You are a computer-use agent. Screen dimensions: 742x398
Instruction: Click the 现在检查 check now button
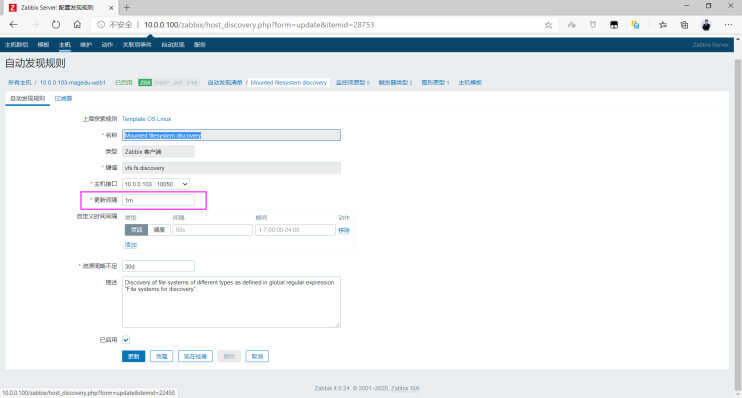coord(195,356)
